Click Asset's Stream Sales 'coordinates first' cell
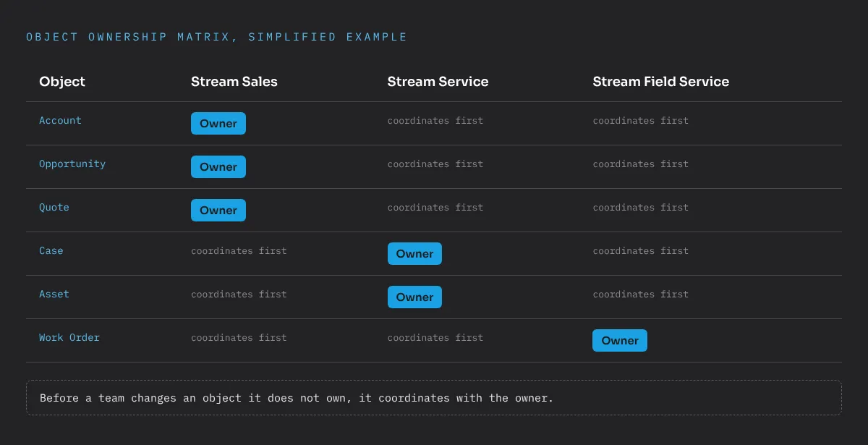 point(239,294)
